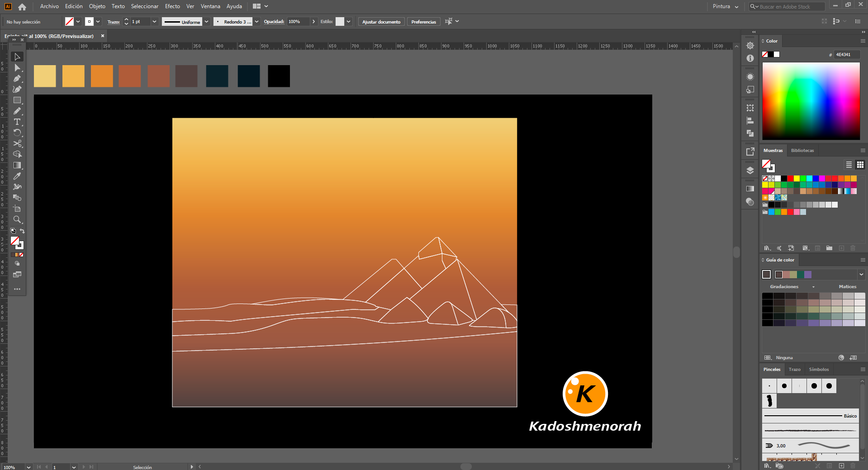Open the Pathfinder panel icon in dock
The width and height of the screenshot is (868, 470).
click(x=750, y=133)
